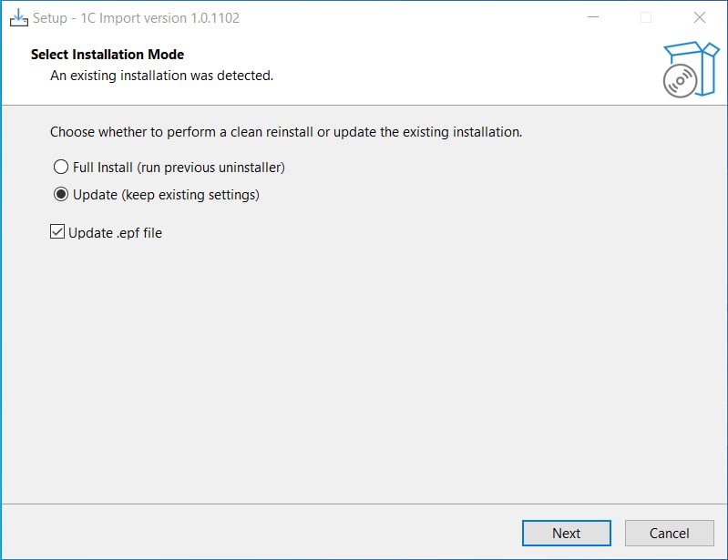
Task: Close the Setup wizard with the X
Action: [x=700, y=17]
